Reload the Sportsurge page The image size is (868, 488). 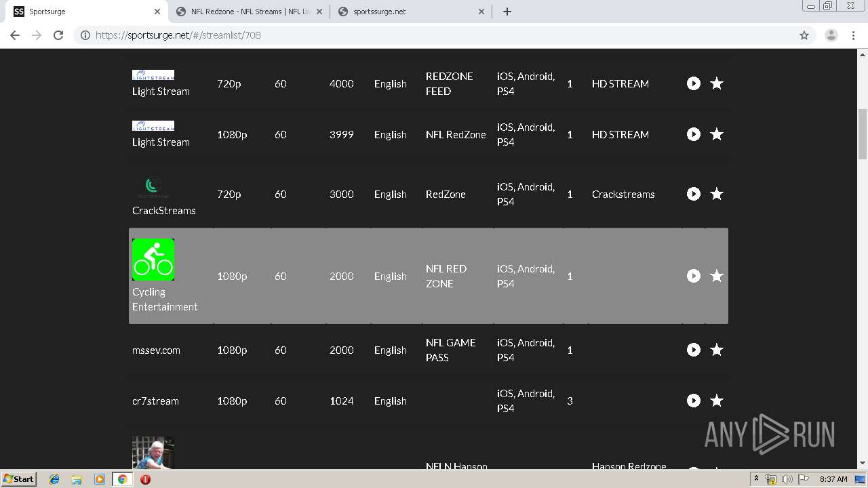[58, 35]
